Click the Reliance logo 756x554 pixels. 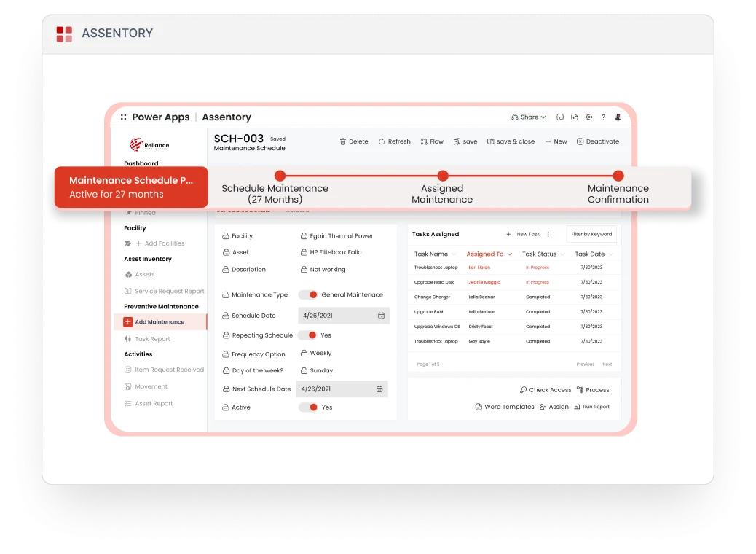click(149, 144)
